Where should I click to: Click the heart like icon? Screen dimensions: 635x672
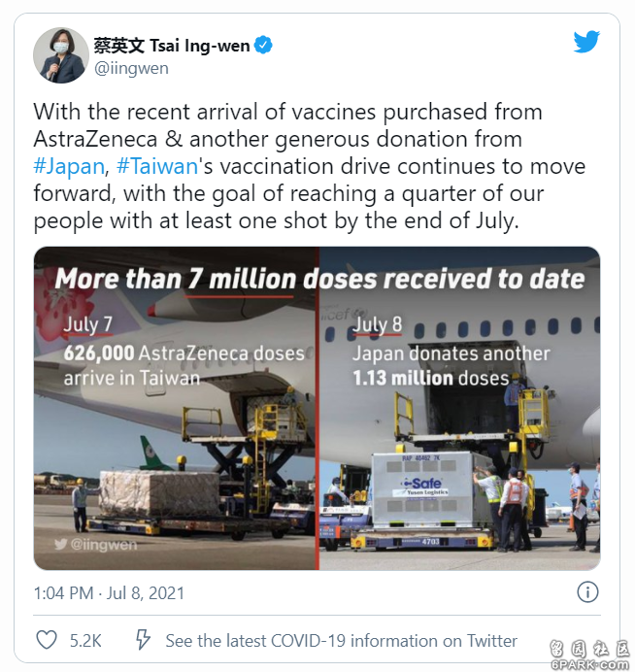click(x=47, y=640)
